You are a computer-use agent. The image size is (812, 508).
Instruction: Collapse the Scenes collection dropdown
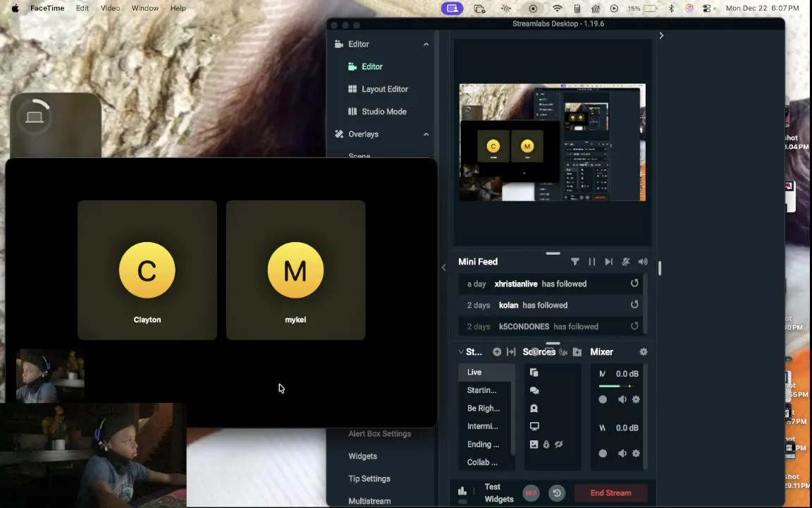[461, 351]
